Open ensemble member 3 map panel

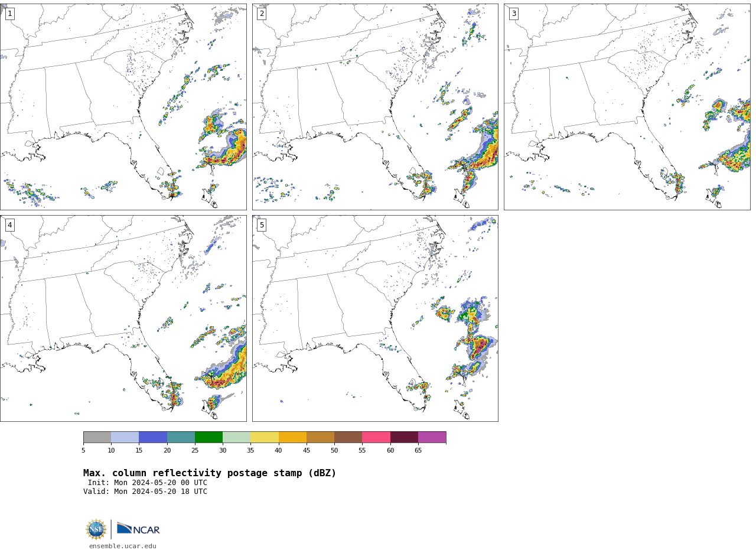(x=627, y=107)
